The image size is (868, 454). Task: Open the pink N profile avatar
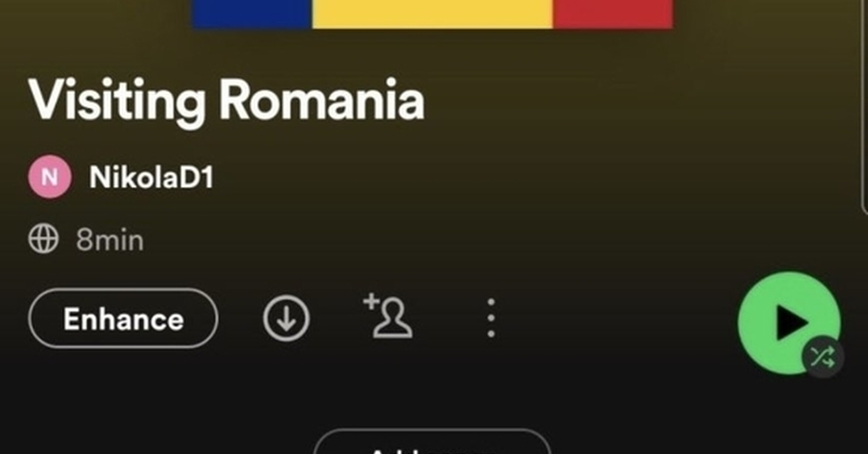49,177
